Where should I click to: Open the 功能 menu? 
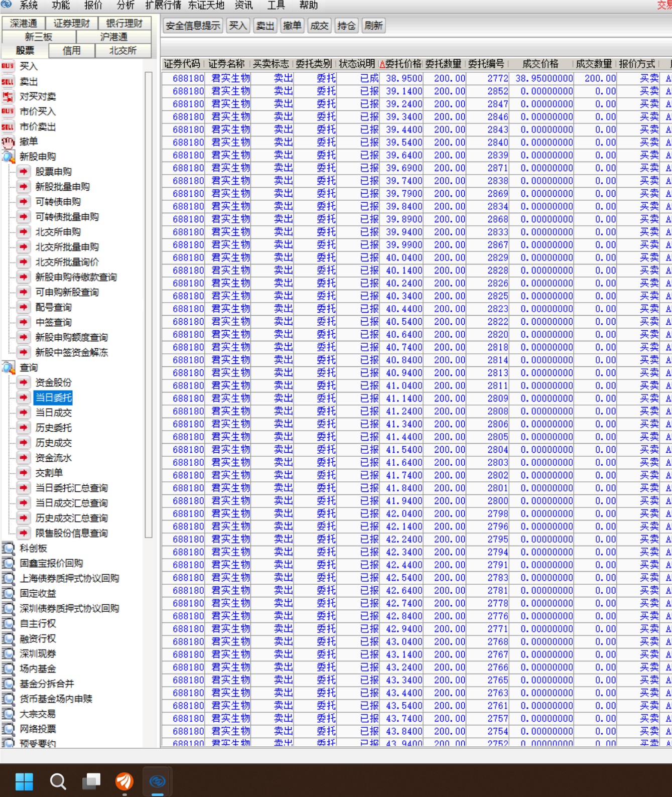(x=61, y=6)
